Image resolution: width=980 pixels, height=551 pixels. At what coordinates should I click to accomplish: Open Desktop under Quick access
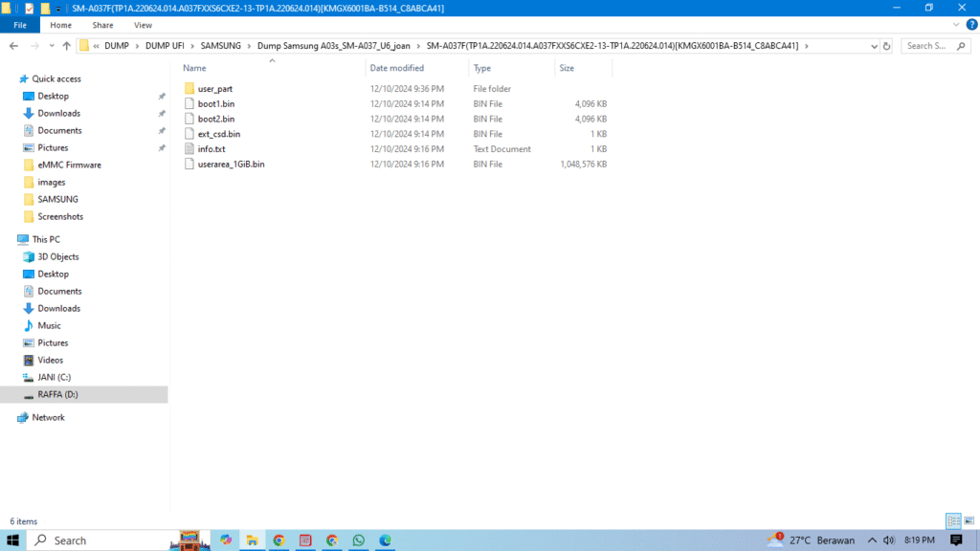(54, 97)
